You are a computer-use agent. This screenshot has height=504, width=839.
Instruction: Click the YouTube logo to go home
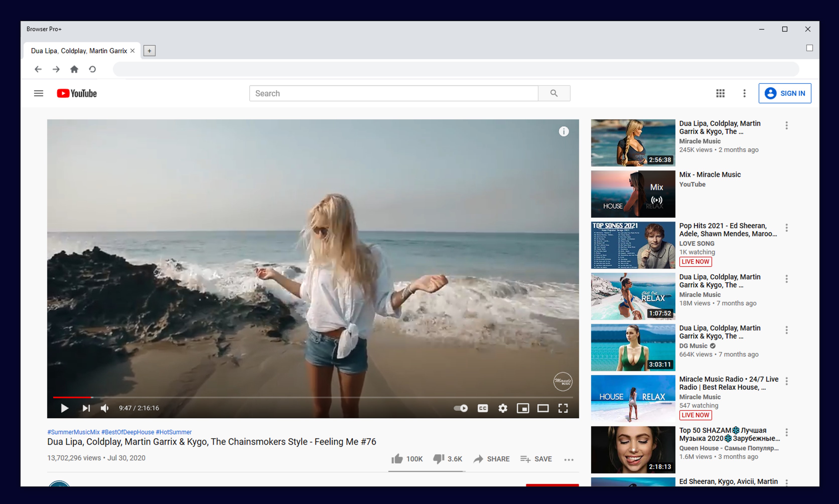(x=77, y=93)
